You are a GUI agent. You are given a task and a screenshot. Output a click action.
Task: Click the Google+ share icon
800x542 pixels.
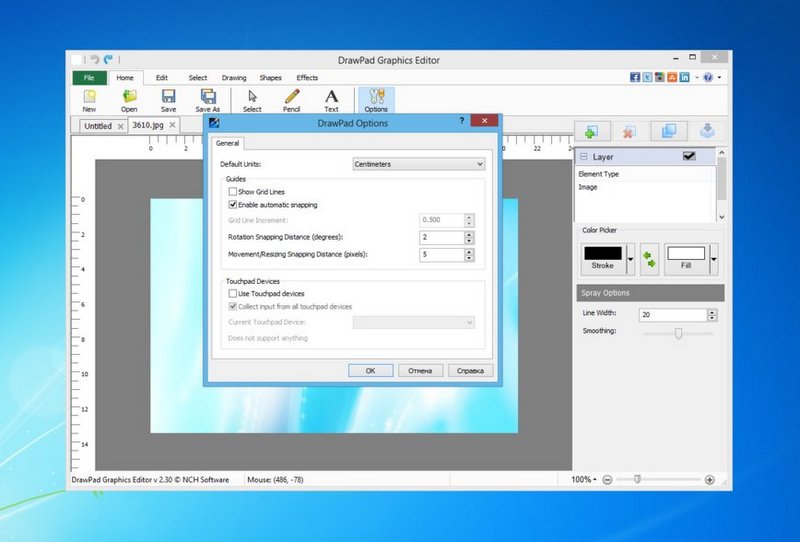click(x=660, y=77)
